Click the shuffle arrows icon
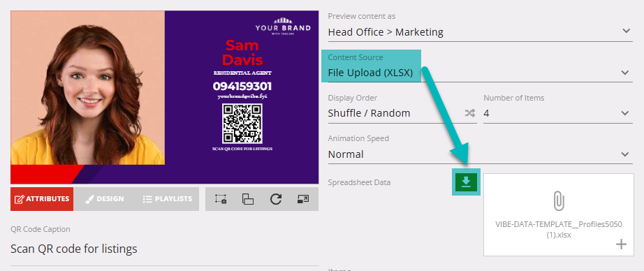The image size is (644, 271). (x=470, y=113)
